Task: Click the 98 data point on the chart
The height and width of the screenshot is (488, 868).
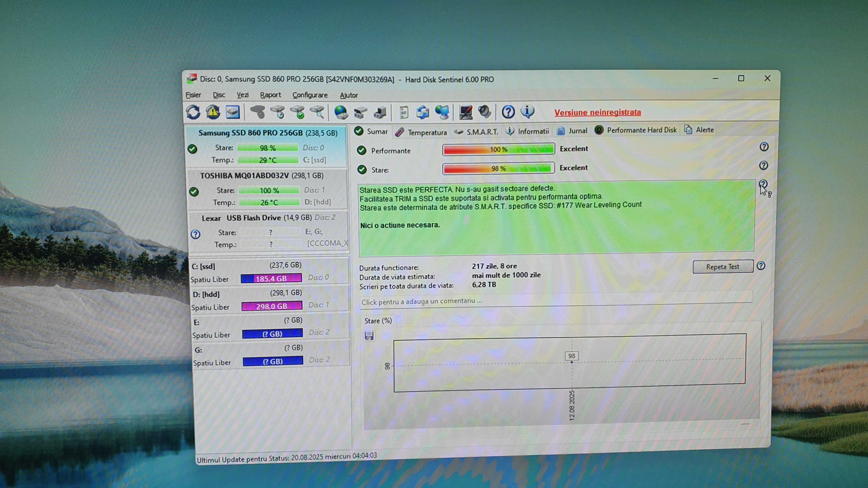Action: (572, 362)
